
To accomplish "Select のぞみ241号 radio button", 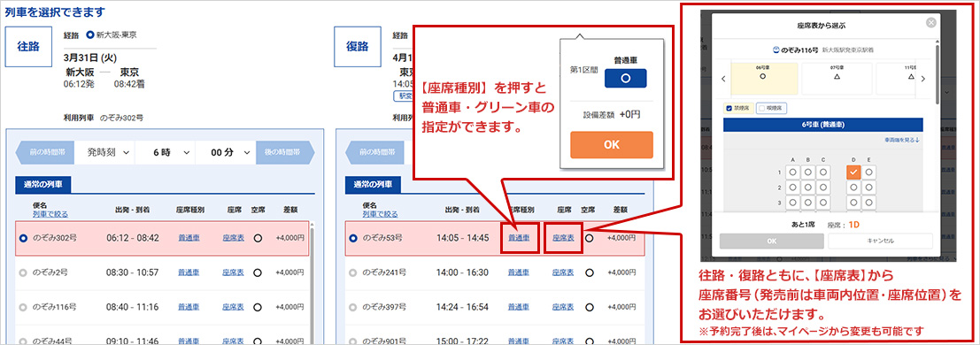I will point(353,273).
